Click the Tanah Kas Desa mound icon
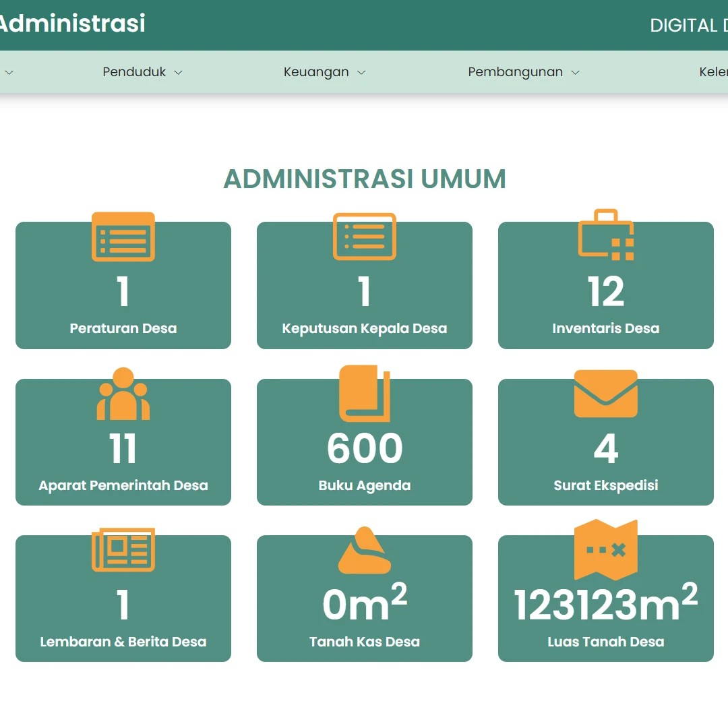Viewport: 728px width, 728px height. coord(365,551)
